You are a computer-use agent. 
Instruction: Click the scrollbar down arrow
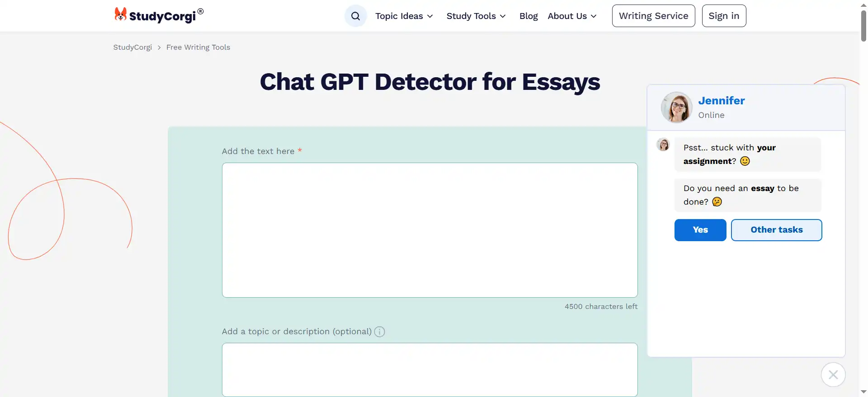[863, 392]
